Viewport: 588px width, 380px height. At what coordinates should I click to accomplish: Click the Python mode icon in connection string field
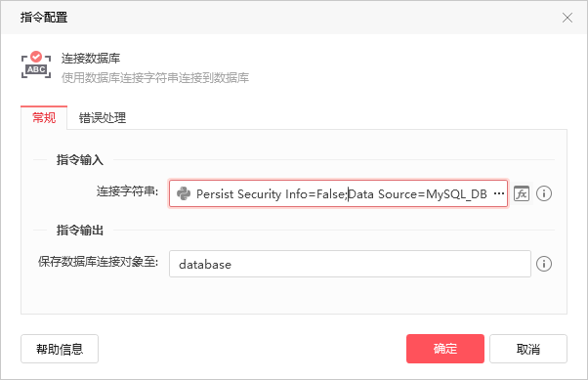[x=184, y=193]
